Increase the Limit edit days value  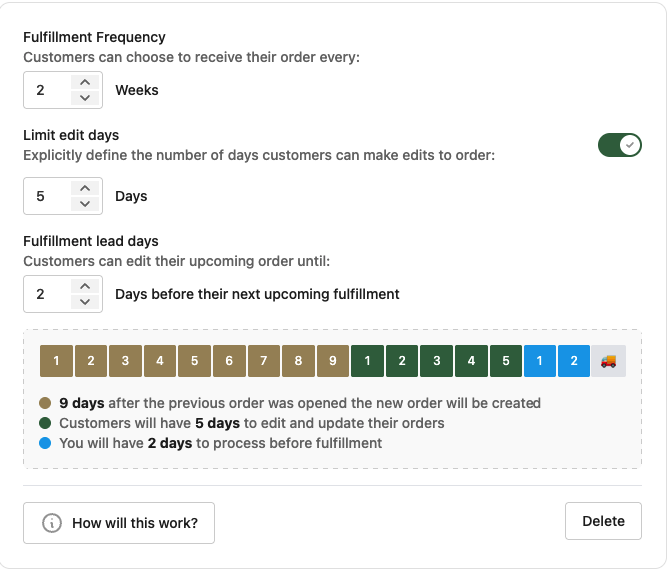pos(85,189)
